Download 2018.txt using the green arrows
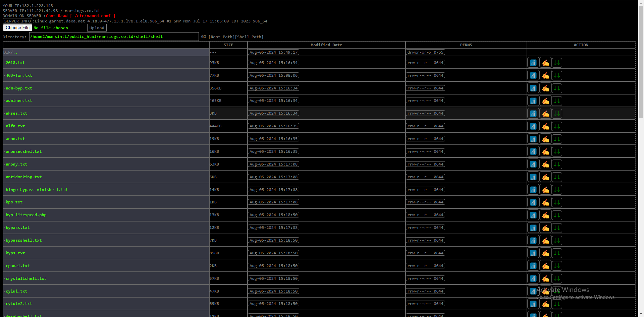Screen dimensions: 644x317 pyautogui.click(x=557, y=63)
